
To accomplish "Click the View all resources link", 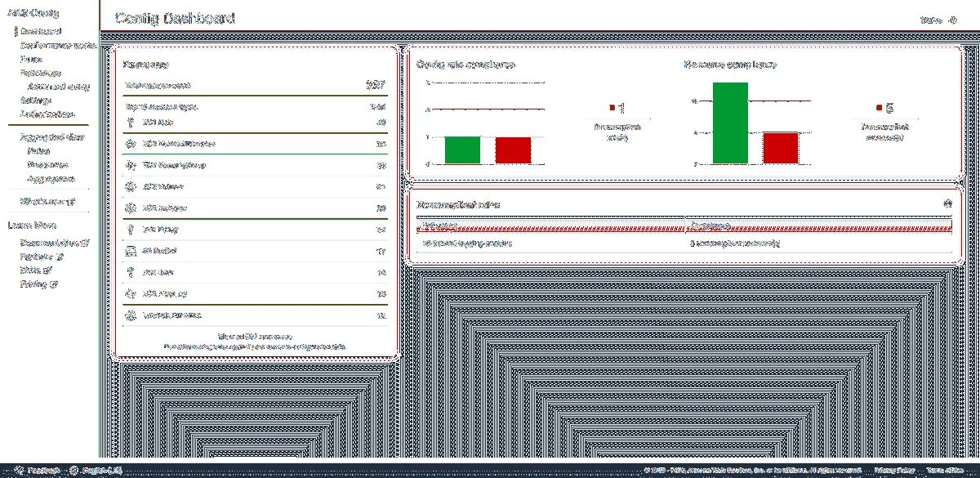I will pyautogui.click(x=255, y=336).
